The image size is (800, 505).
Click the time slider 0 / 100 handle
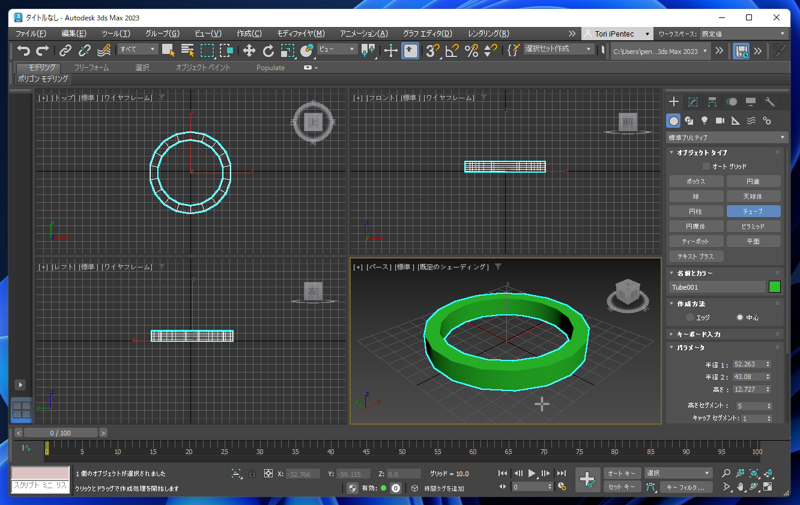tap(60, 433)
